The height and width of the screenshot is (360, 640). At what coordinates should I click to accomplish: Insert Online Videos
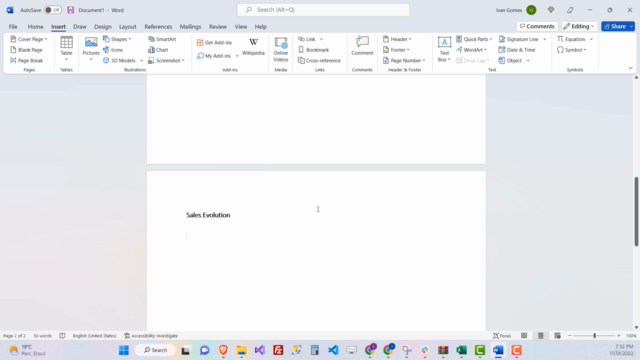[x=281, y=50]
